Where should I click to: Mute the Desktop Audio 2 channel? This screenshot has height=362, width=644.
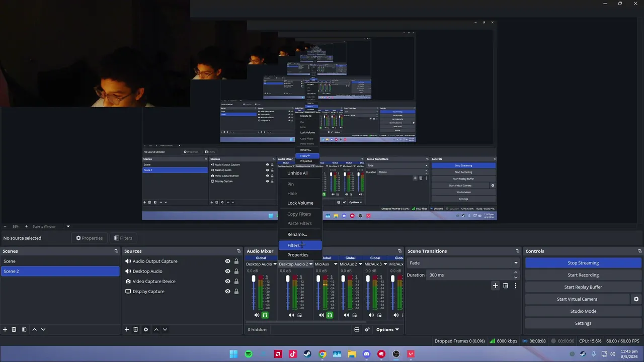click(291, 315)
